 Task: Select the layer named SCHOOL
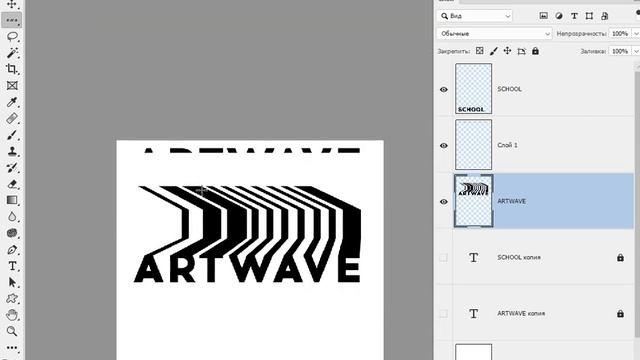(535, 89)
